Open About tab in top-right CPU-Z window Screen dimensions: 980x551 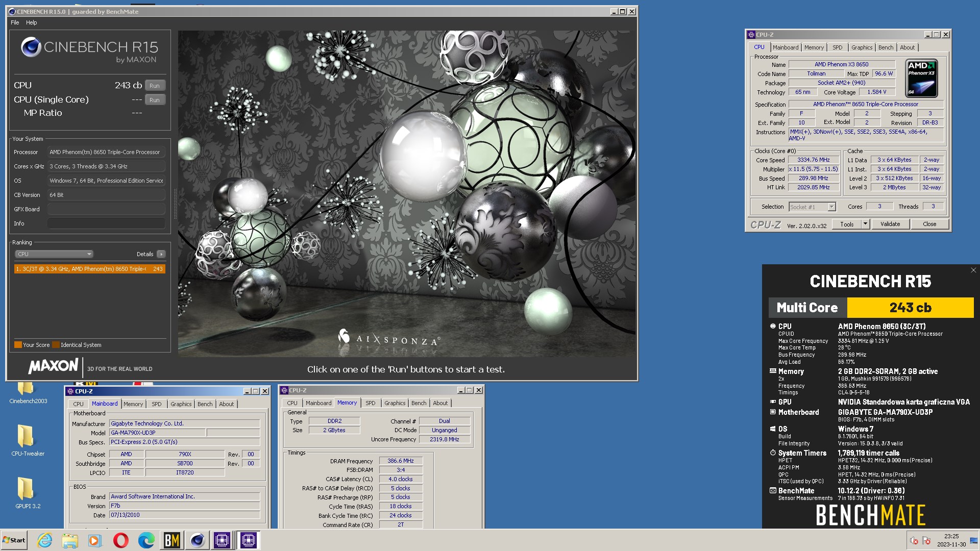point(907,47)
